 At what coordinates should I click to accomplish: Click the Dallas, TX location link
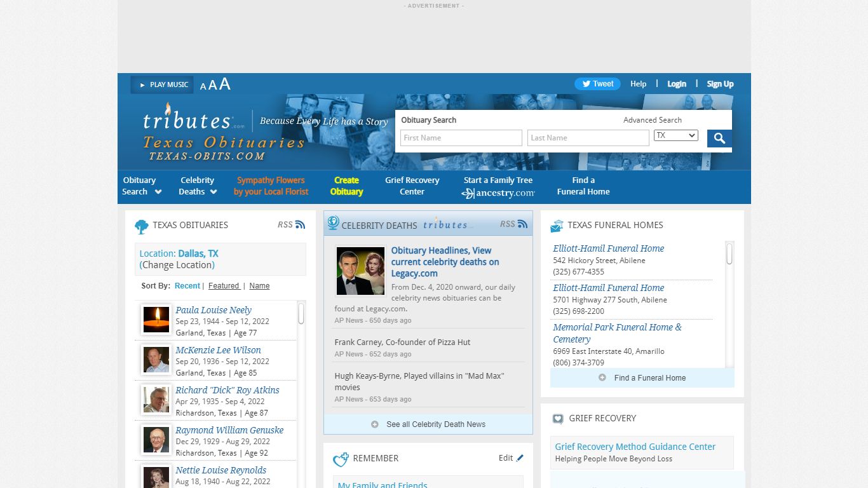tap(198, 254)
